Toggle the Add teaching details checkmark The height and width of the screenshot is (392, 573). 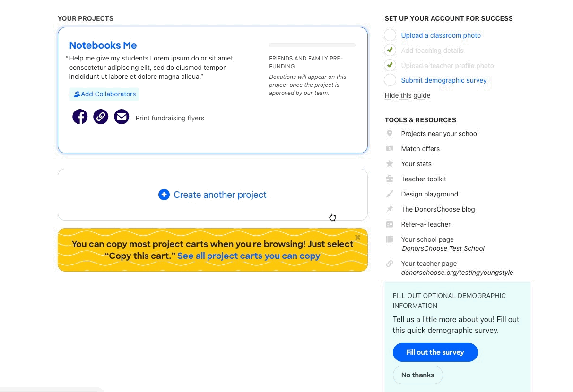390,51
